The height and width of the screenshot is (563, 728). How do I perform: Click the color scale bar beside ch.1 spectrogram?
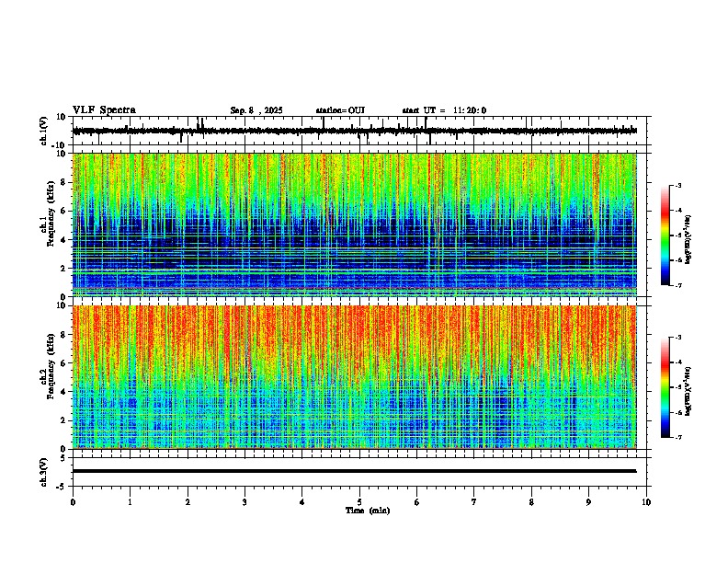point(665,236)
